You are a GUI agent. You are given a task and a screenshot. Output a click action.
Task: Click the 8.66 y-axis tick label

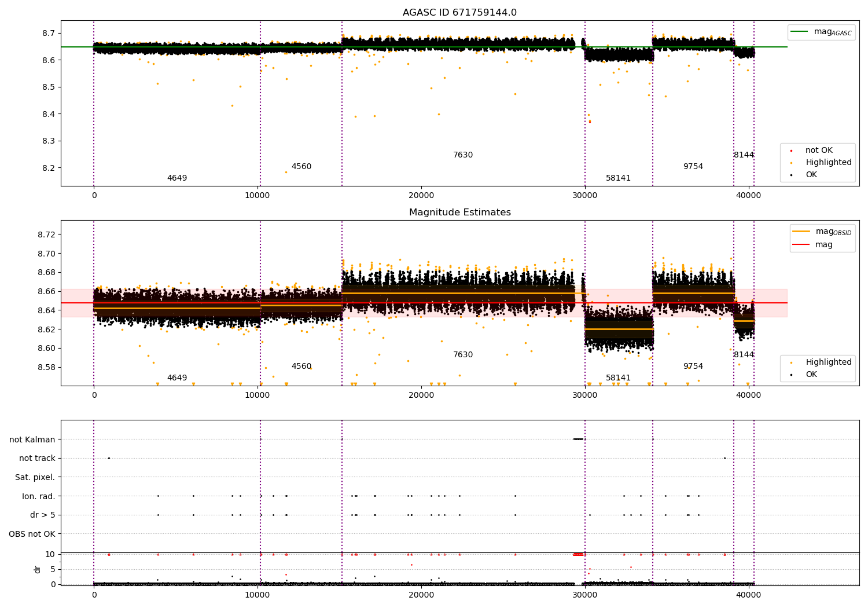pyautogui.click(x=46, y=292)
